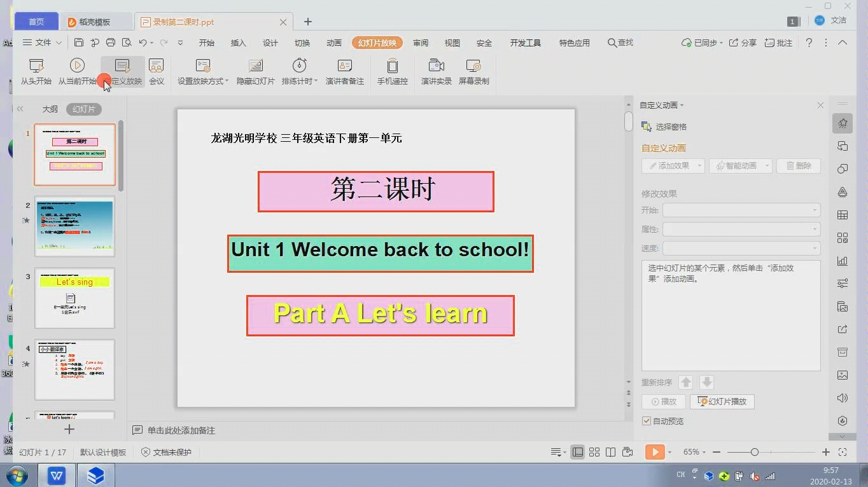Click the print preview icon
This screenshot has width=868, height=487.
[127, 43]
